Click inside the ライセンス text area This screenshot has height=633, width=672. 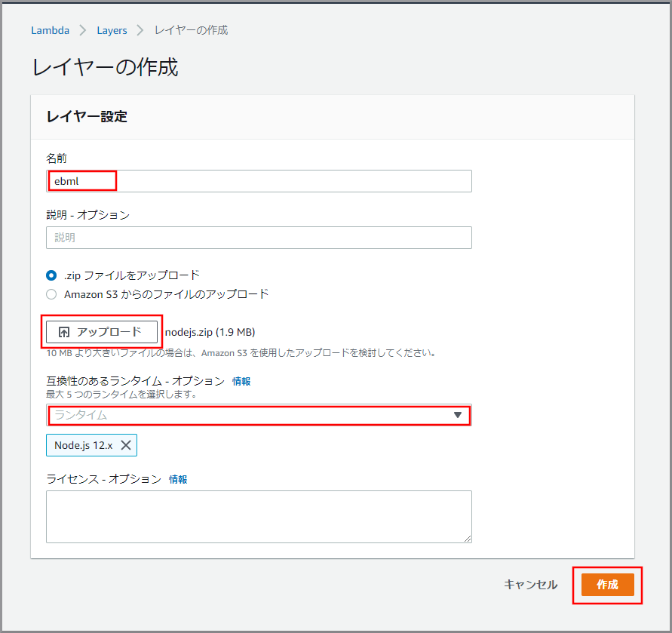tap(259, 517)
